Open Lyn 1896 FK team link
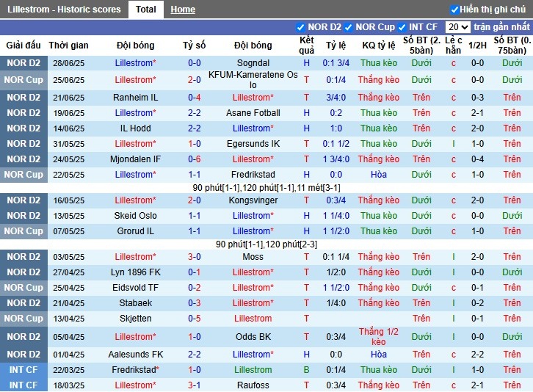The image size is (533, 392). pos(135,272)
